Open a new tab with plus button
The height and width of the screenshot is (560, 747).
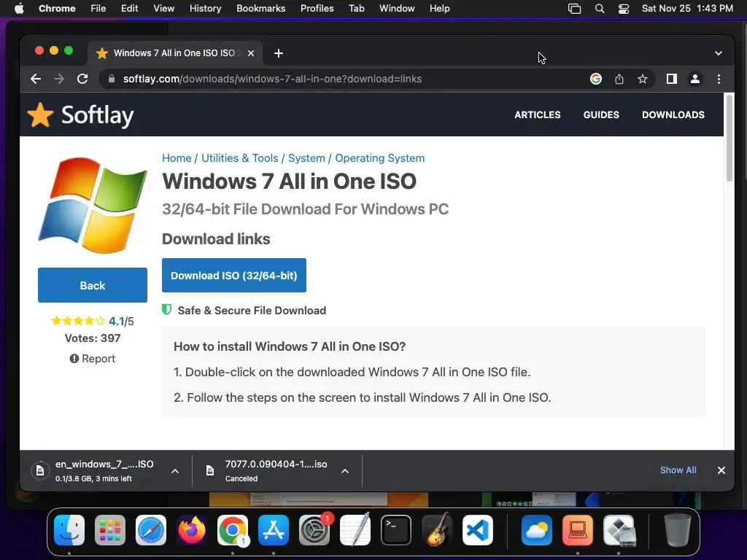tap(279, 53)
